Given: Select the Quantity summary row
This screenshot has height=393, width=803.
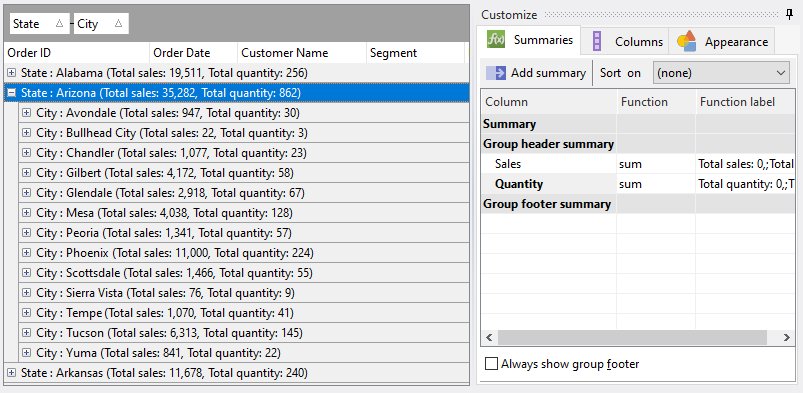Looking at the screenshot, I should click(638, 184).
